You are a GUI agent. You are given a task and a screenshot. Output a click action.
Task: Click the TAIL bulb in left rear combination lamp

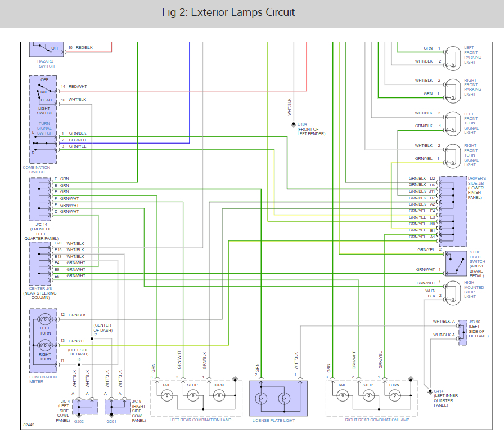coord(167,395)
